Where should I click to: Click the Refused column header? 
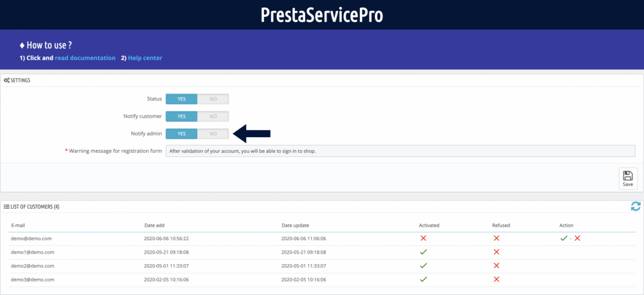(501, 225)
